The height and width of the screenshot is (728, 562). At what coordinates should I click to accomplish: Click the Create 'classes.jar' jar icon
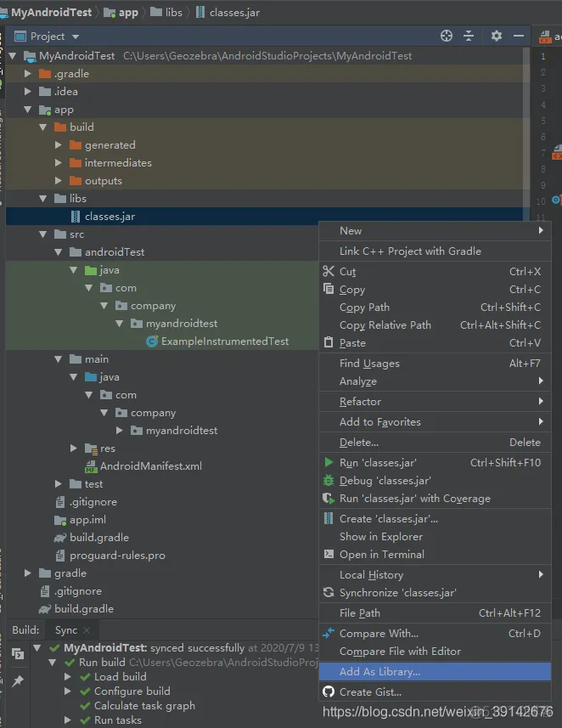point(328,518)
